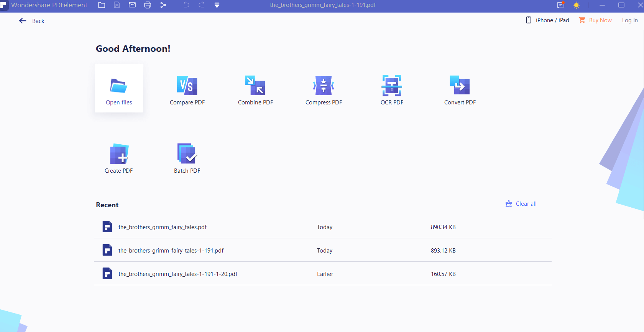644x332 pixels.
Task: Click the Open files tile
Action: 119,89
